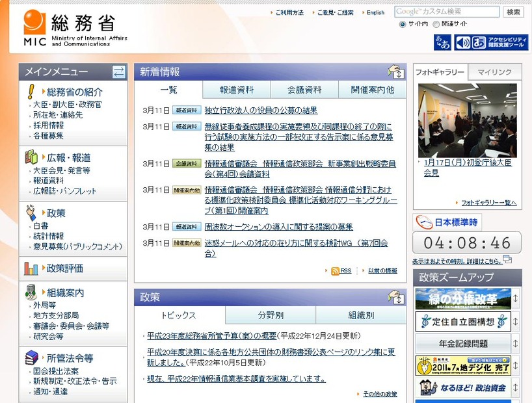This screenshot has height=403, width=532.
Task: Open the ご利用方法 link
Action: (x=289, y=12)
